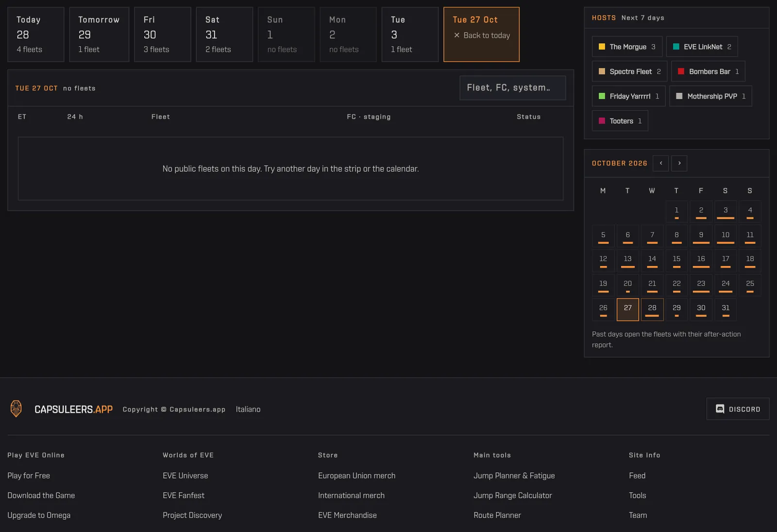Open the Discord button
This screenshot has height=532, width=777.
coord(738,409)
